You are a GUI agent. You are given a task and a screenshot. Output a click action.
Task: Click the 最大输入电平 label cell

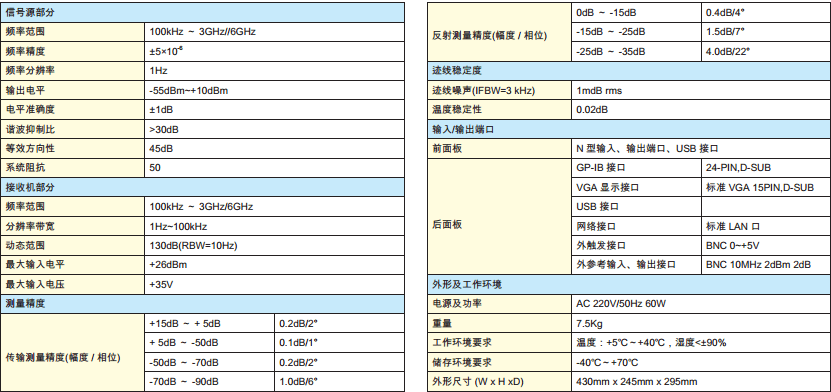pyautogui.click(x=73, y=265)
